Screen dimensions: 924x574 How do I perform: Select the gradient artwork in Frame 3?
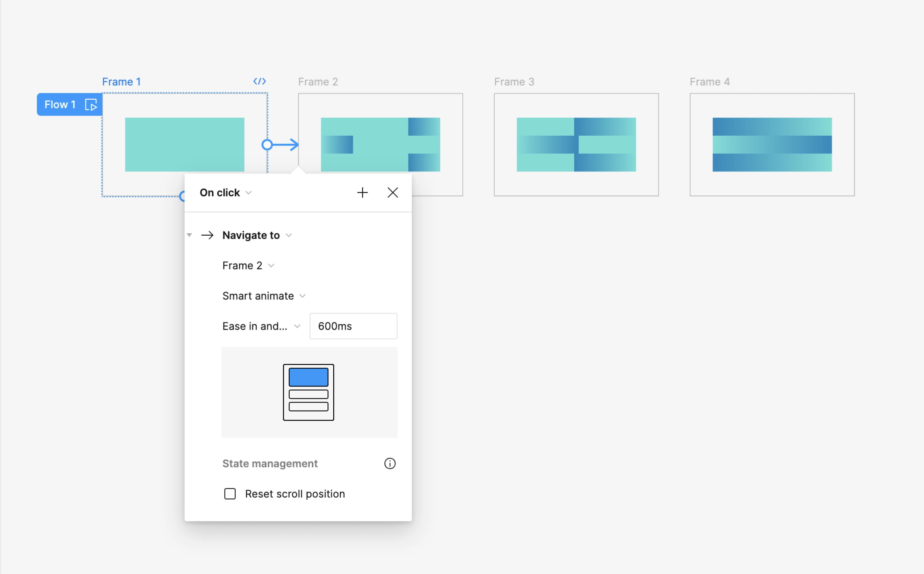576,145
